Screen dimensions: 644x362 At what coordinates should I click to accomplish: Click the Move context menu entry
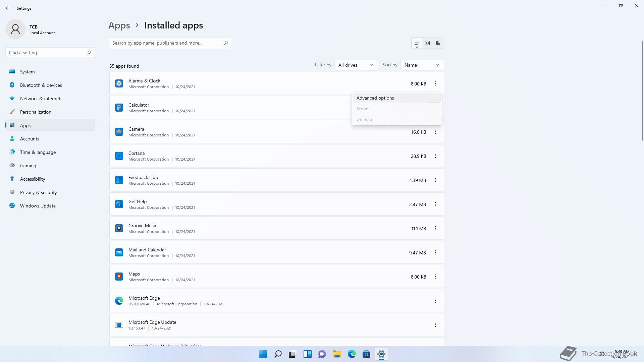coord(396,109)
